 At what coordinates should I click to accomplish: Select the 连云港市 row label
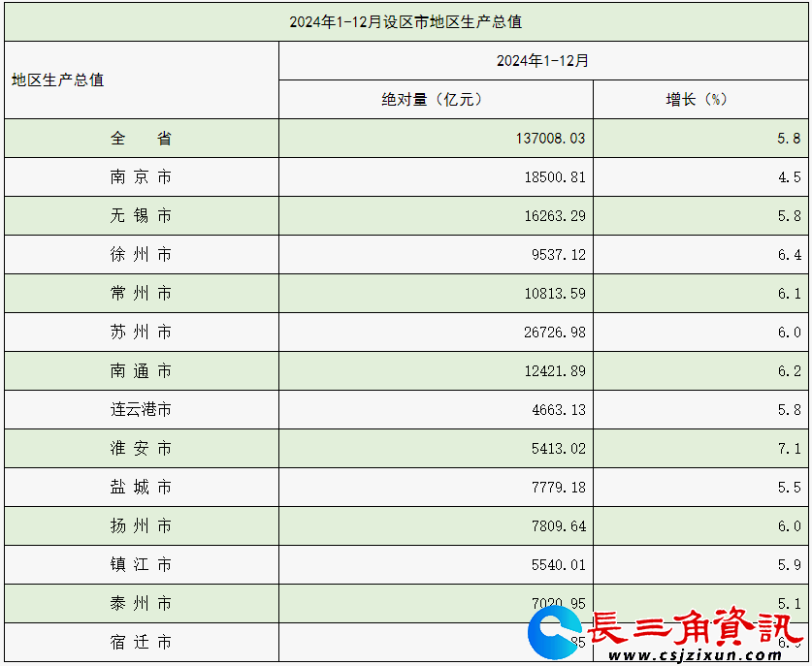point(141,410)
